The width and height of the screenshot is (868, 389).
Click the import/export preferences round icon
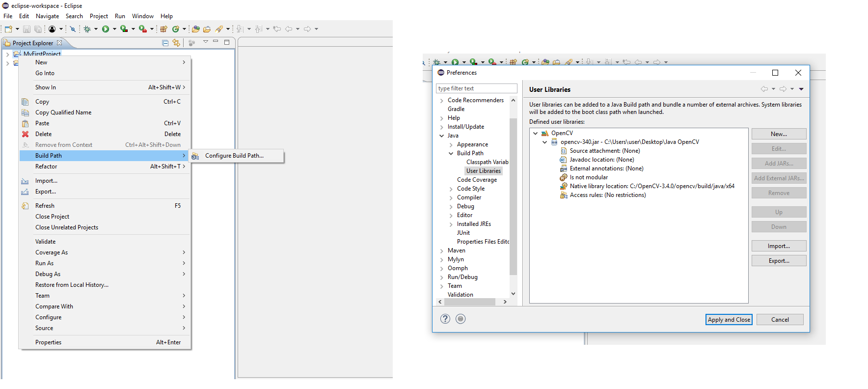pos(461,319)
